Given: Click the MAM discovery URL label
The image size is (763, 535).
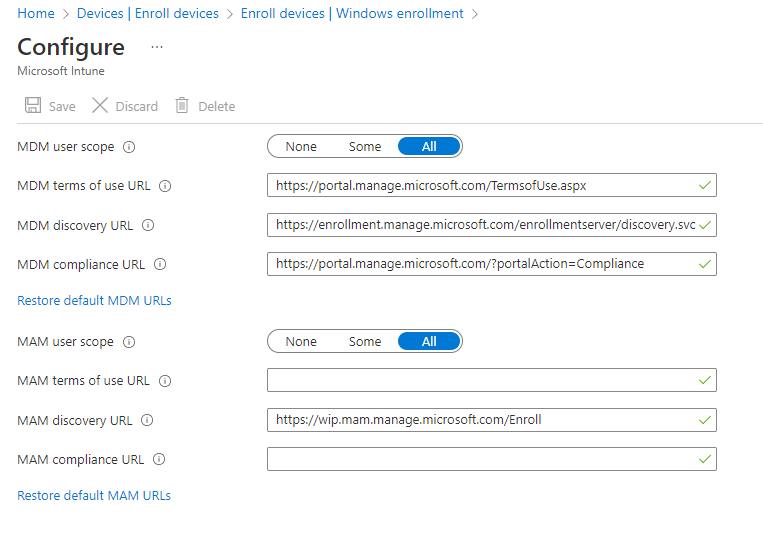Looking at the screenshot, I should tap(74, 421).
